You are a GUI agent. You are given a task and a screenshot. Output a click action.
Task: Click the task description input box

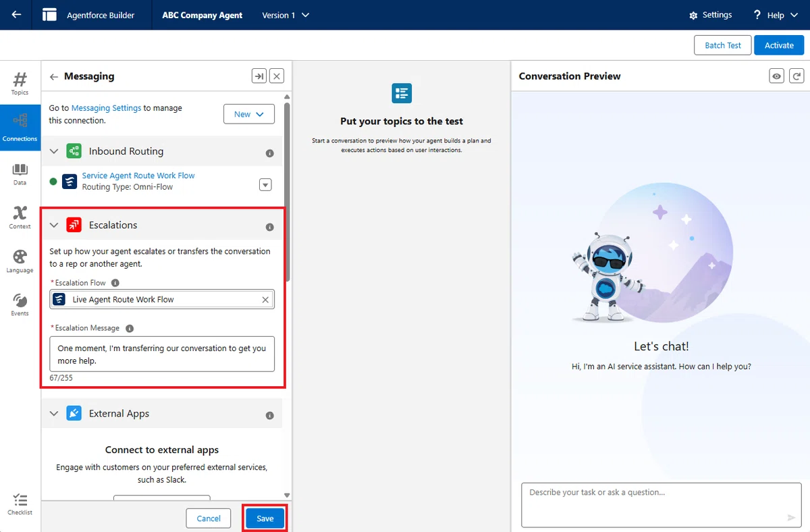click(661, 504)
